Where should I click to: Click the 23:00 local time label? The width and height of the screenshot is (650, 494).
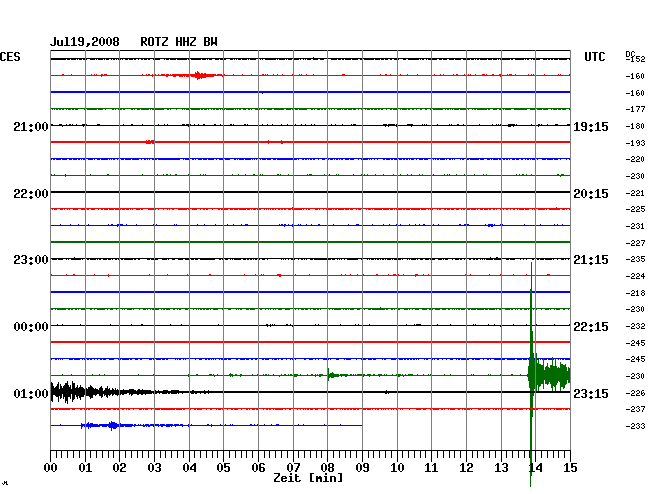(x=31, y=260)
